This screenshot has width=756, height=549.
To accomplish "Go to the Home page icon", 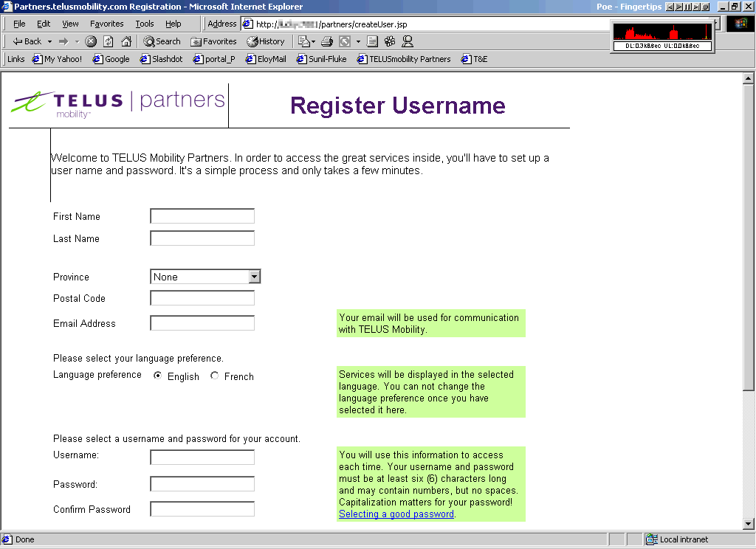I will click(x=126, y=41).
